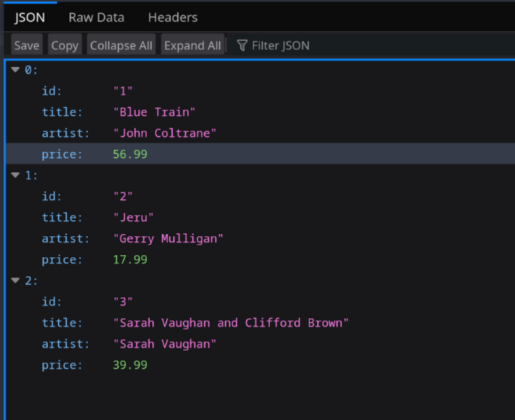Collapse array item 0 triangle
Screen dimensions: 515x420
tap(15, 70)
